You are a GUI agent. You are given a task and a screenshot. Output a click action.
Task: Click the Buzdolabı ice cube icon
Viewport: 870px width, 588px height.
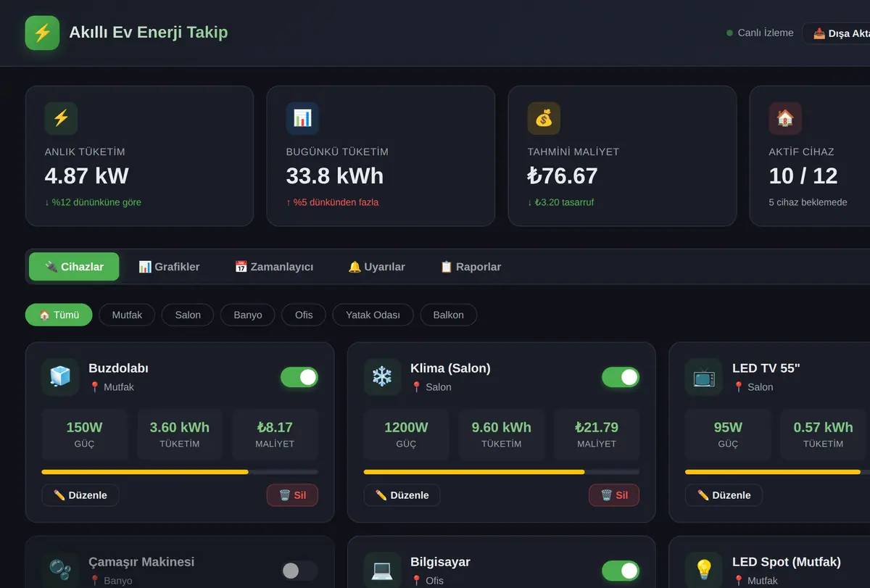click(x=60, y=377)
